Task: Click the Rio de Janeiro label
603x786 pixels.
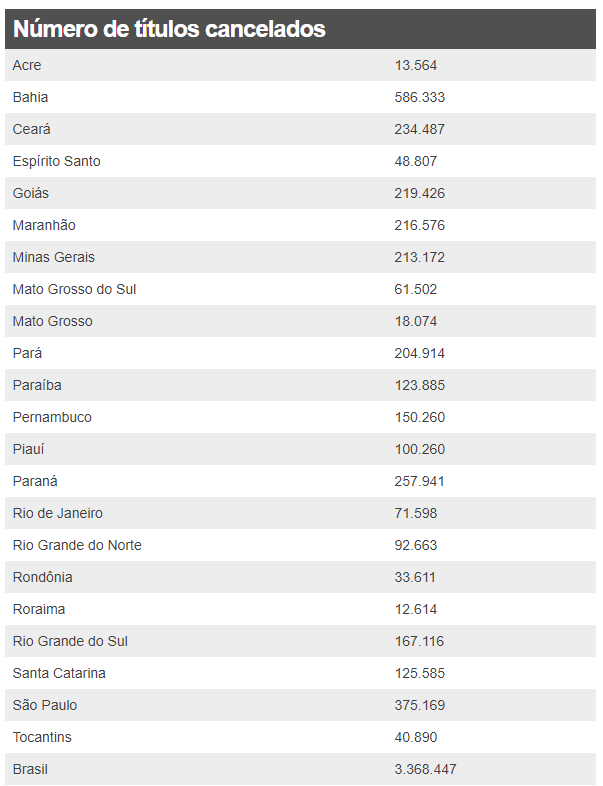Action: coord(58,513)
